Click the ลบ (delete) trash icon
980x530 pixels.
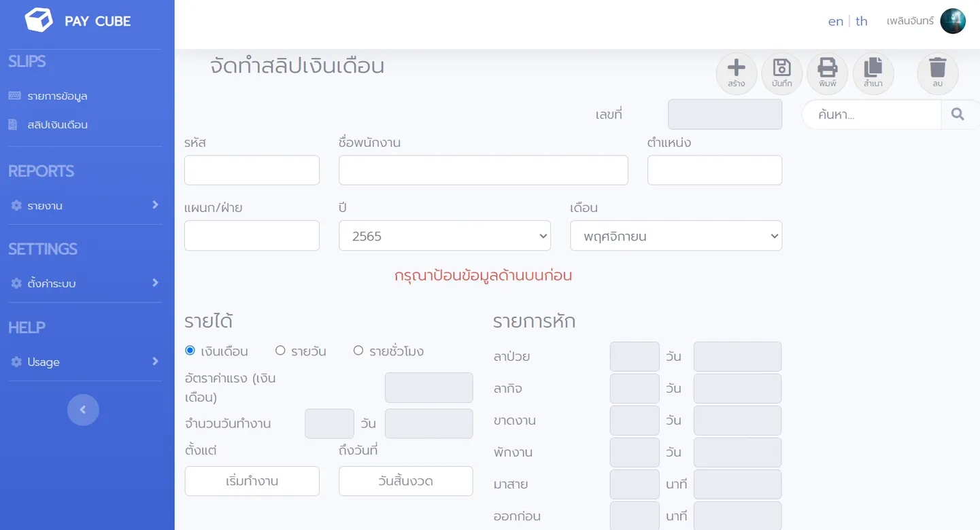tap(938, 67)
